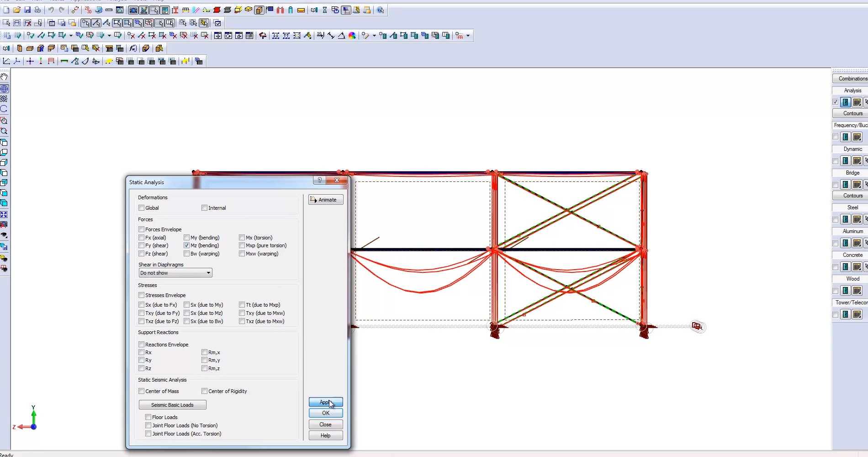Enable Internal deformations checkbox

205,208
